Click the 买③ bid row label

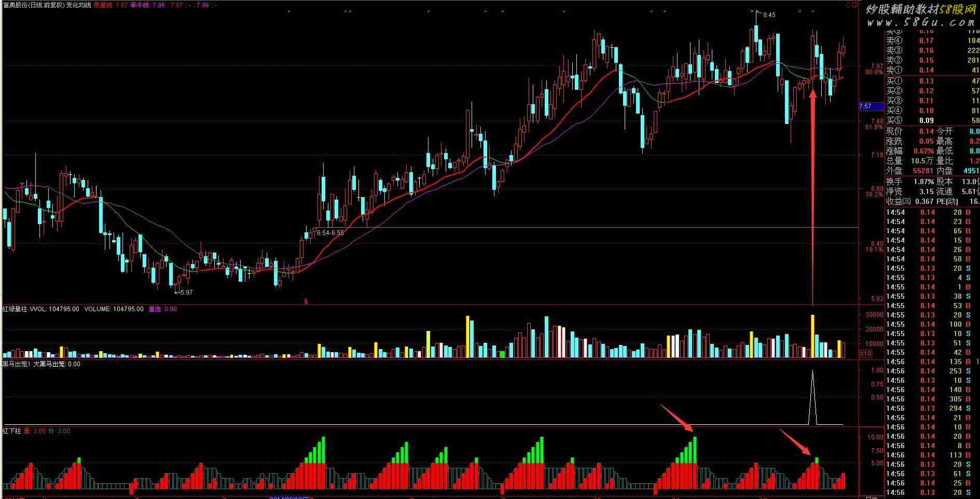point(894,101)
